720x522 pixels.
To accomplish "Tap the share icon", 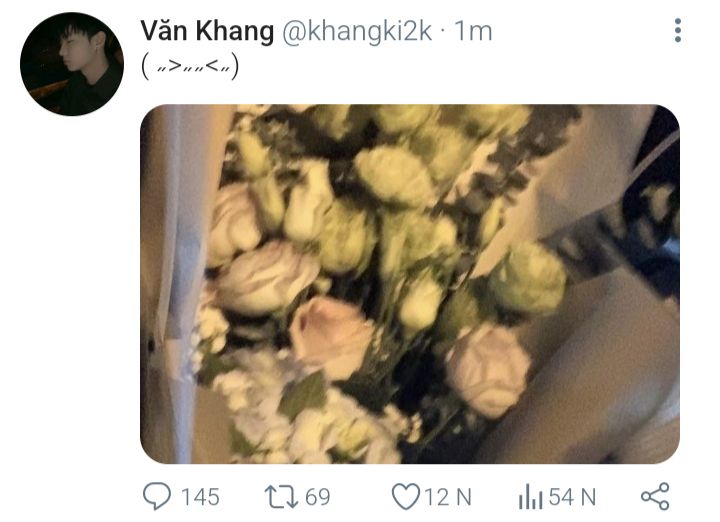I will click(x=655, y=496).
